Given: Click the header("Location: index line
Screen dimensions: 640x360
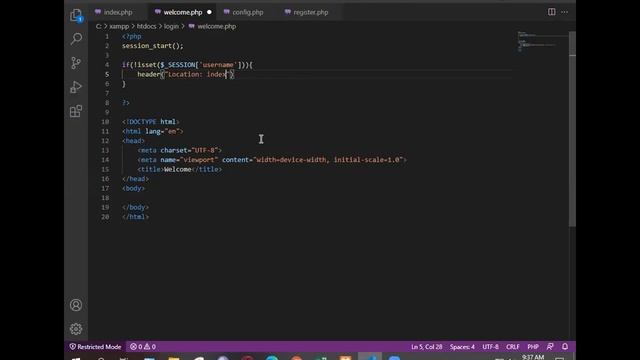Looking at the screenshot, I should (x=186, y=74).
